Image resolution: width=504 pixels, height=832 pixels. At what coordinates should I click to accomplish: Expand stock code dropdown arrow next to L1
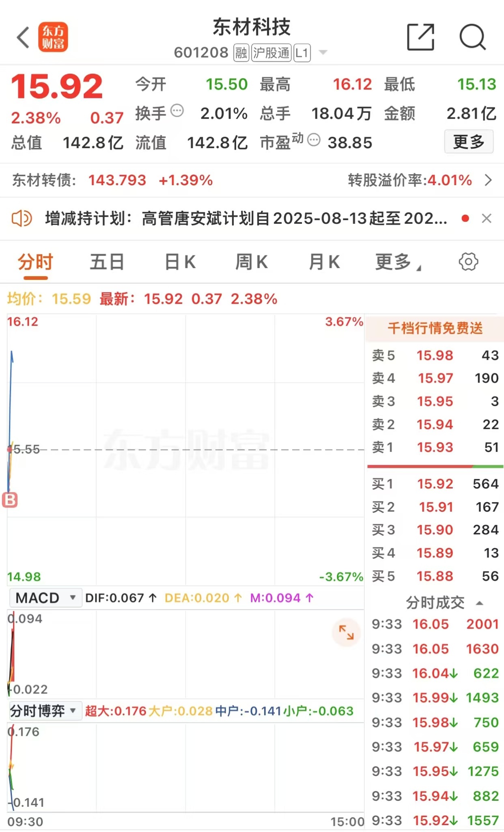323,52
